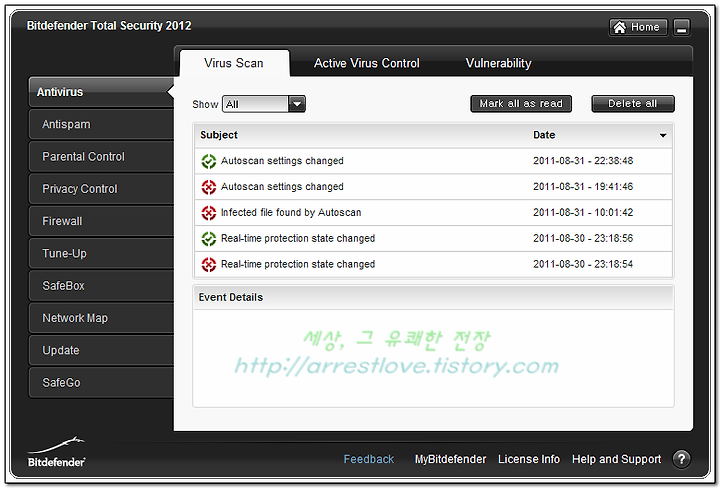
Task: Open the SafeGo section
Action: pos(101,382)
